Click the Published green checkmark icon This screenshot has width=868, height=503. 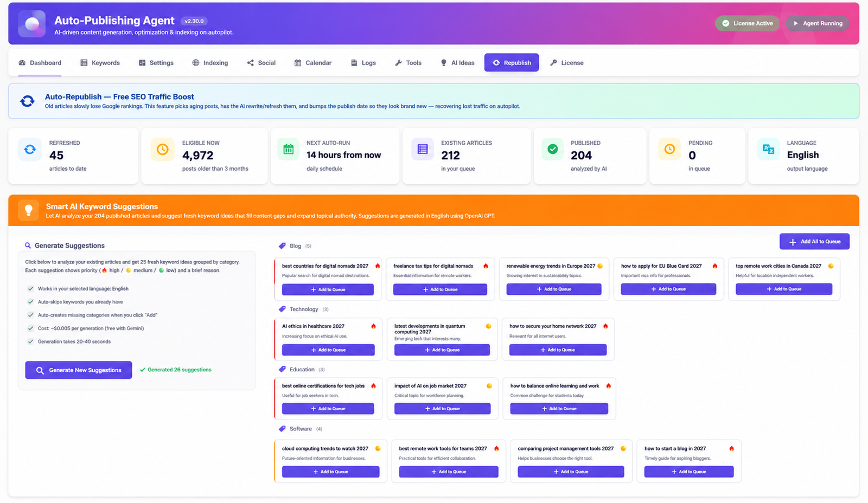553,149
